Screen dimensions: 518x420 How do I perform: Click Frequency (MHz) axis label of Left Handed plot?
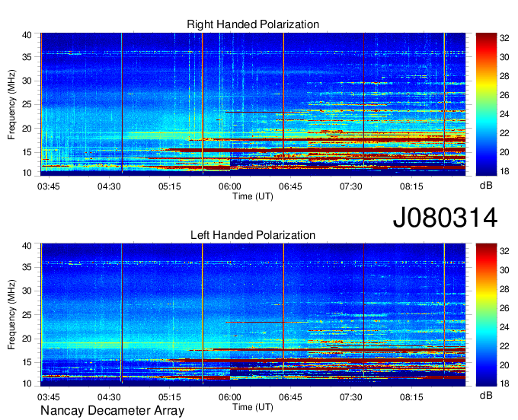click(11, 315)
